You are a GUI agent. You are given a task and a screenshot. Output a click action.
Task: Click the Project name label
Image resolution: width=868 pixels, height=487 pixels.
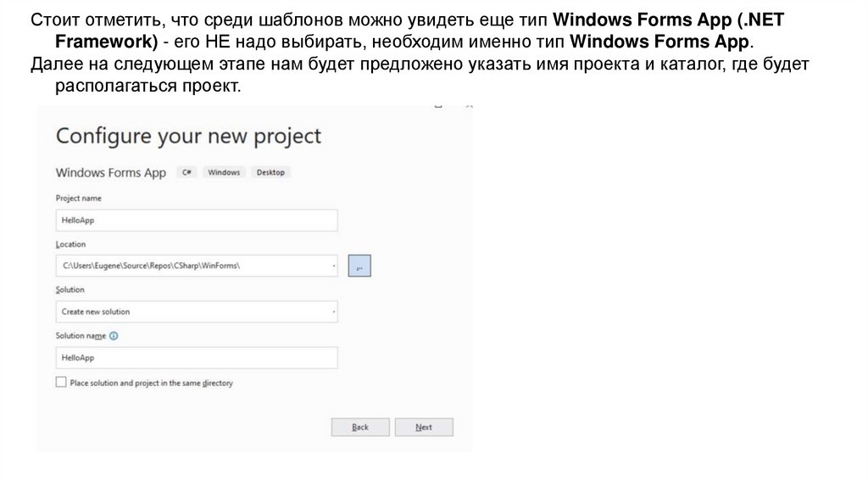click(x=79, y=198)
